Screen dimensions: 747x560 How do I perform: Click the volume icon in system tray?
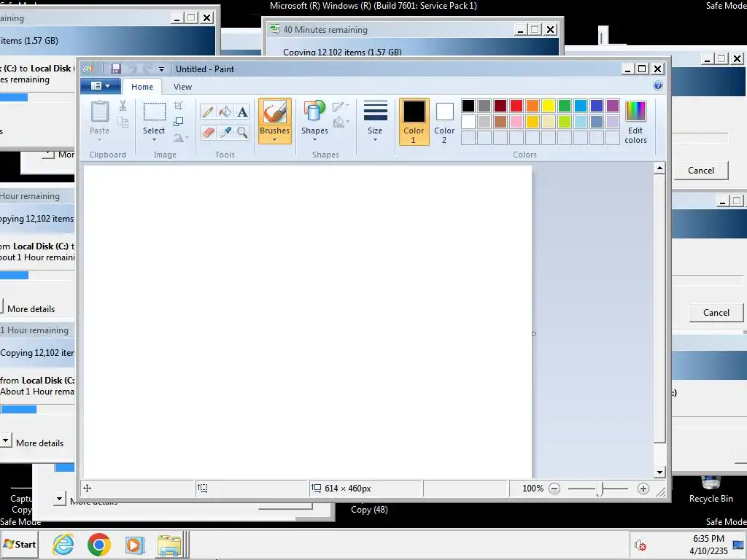point(639,544)
